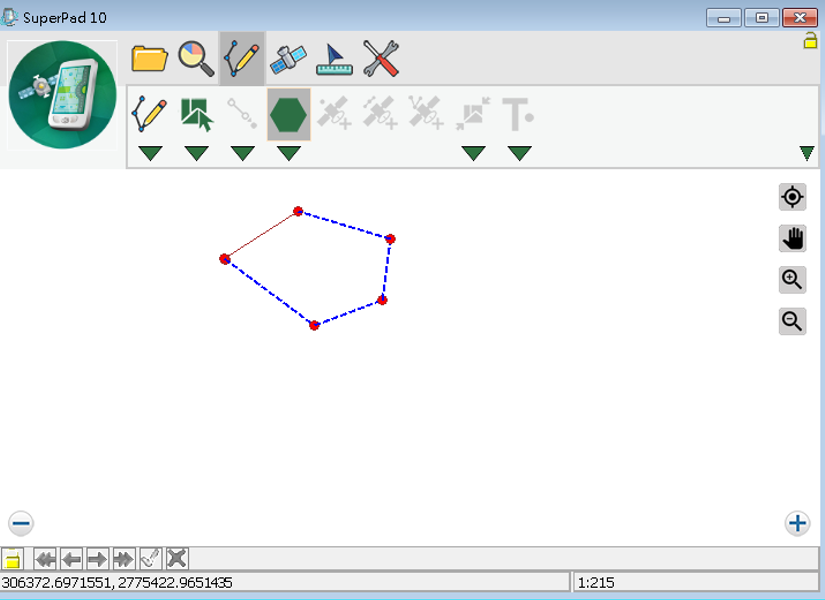Click the round minus button
Screen dimensions: 825x600
(x=21, y=523)
